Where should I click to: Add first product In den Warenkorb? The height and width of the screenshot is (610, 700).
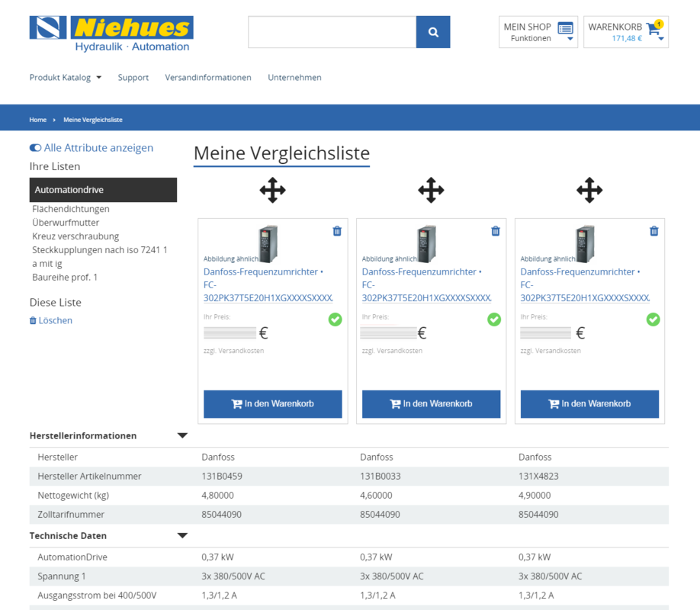point(273,404)
